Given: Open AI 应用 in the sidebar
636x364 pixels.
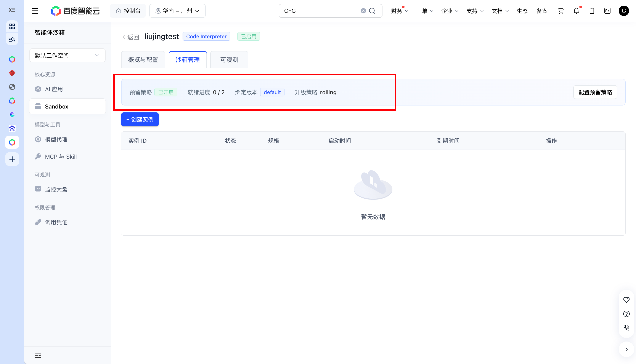Looking at the screenshot, I should pyautogui.click(x=67, y=89).
